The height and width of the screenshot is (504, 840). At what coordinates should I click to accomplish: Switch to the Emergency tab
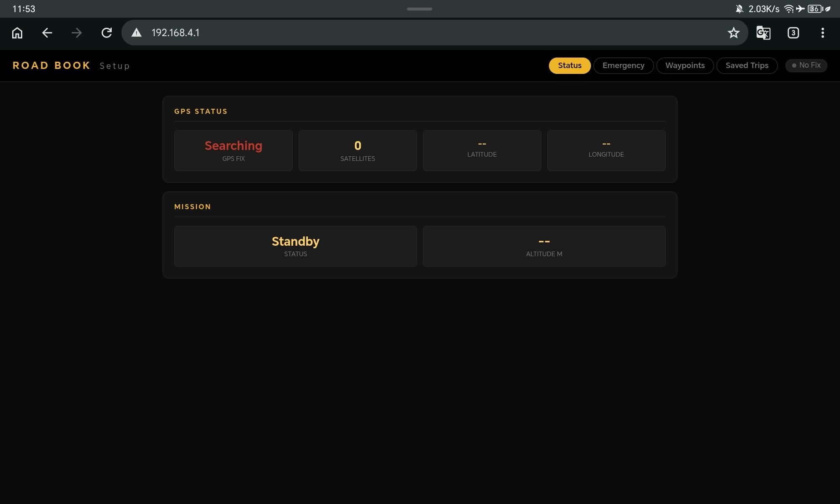click(x=623, y=66)
